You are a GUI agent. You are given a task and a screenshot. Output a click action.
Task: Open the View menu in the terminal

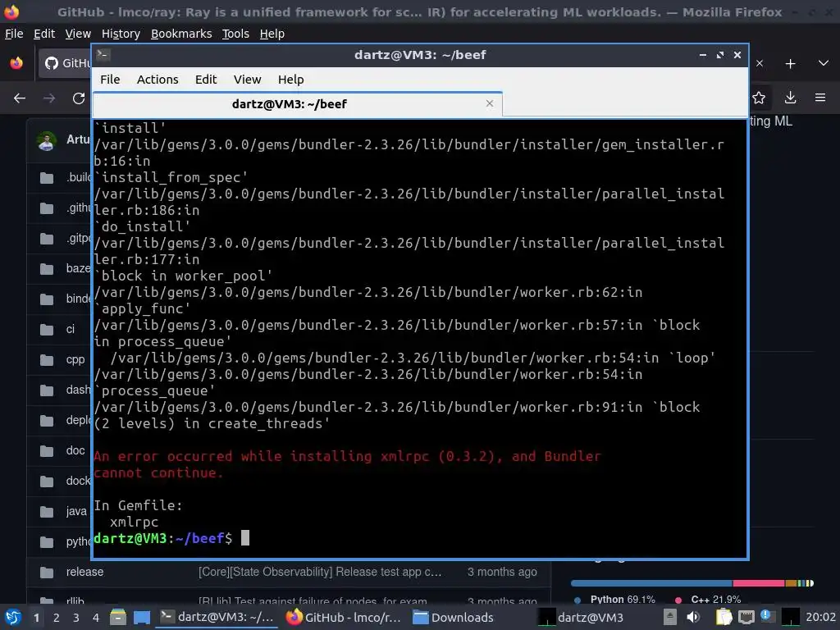click(247, 80)
